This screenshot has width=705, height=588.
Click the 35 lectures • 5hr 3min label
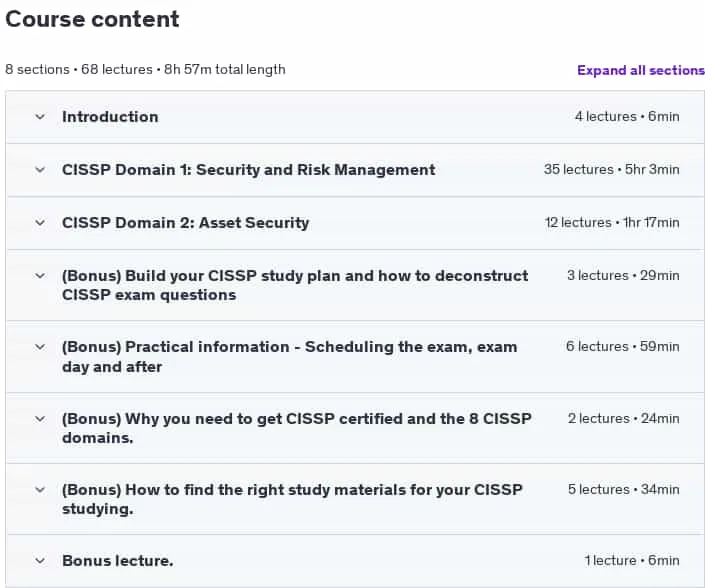[x=611, y=169]
